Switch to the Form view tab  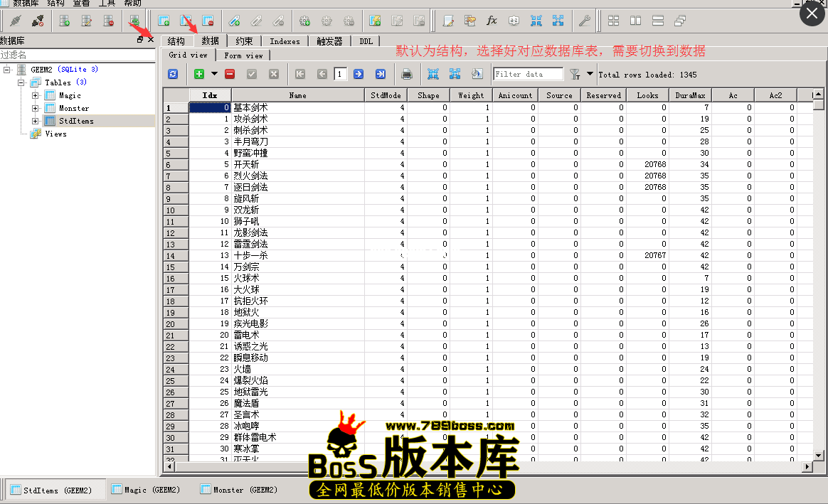click(x=243, y=55)
